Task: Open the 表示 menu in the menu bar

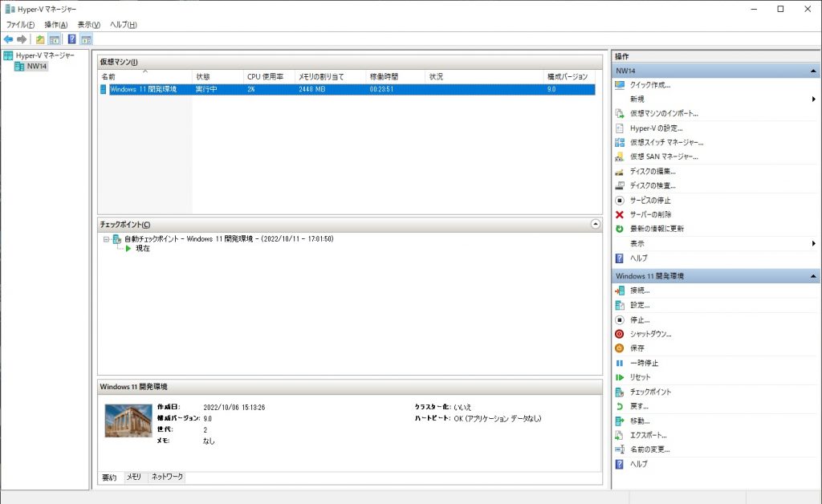Action: (88, 25)
